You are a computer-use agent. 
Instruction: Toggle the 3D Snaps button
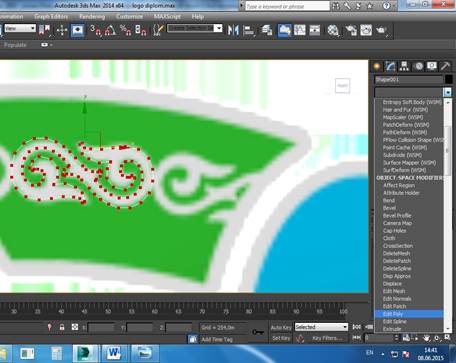[95, 31]
